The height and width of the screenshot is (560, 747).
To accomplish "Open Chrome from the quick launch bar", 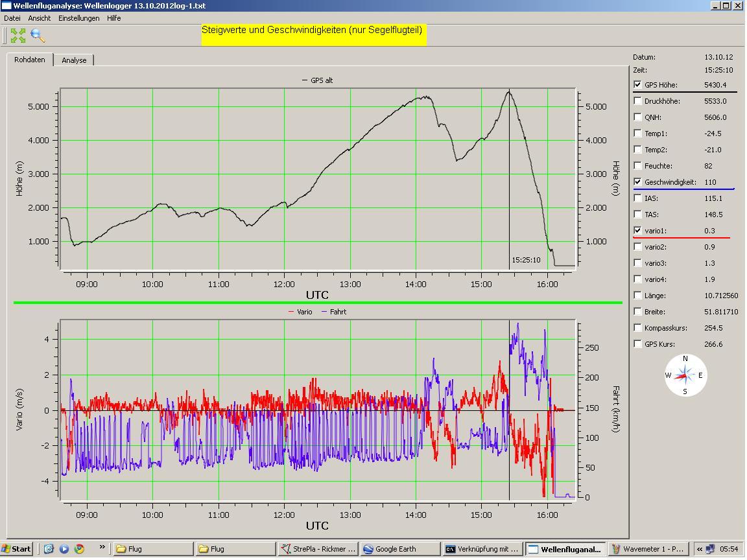I will [x=79, y=549].
